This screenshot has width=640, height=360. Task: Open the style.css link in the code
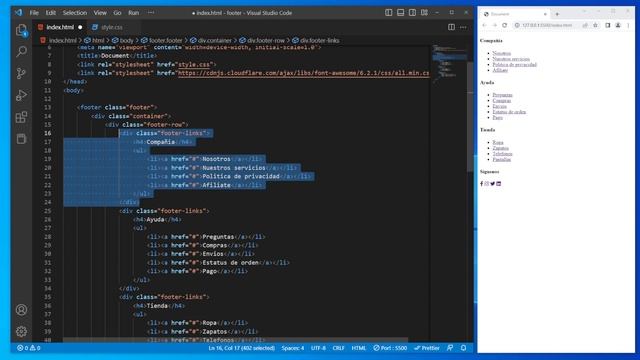click(194, 64)
